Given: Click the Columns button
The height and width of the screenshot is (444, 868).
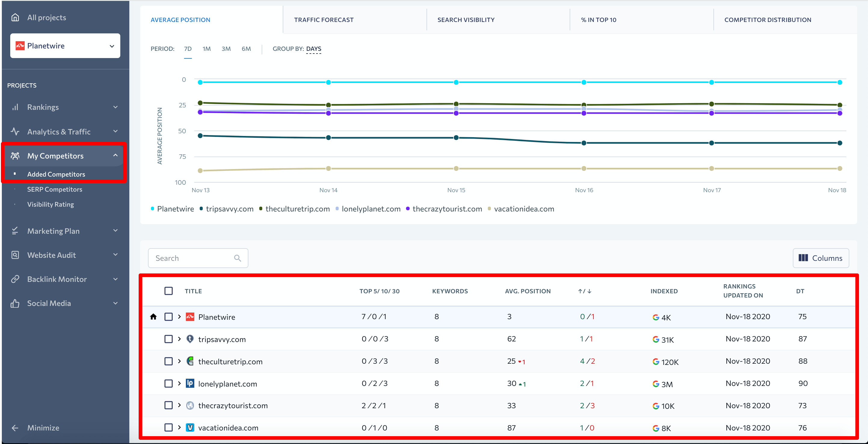Looking at the screenshot, I should (820, 258).
